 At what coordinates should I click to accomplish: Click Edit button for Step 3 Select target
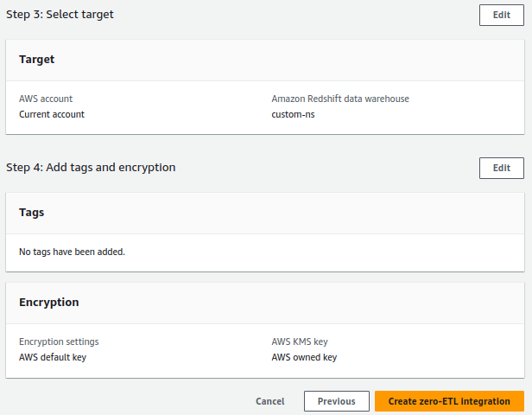[x=501, y=15]
